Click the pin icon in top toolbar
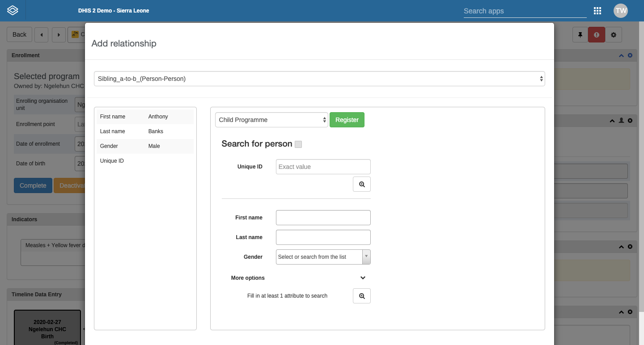 (580, 34)
